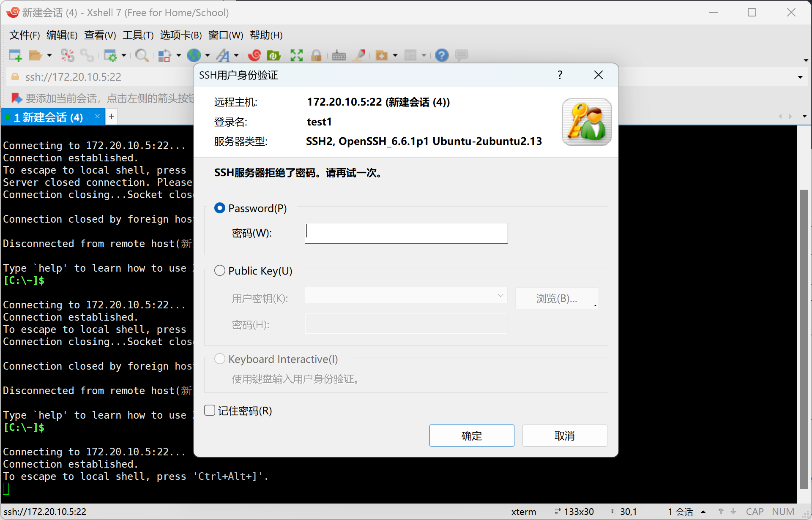Enable the 记住密码(R) checkbox
The image size is (812, 520).
[x=210, y=410]
